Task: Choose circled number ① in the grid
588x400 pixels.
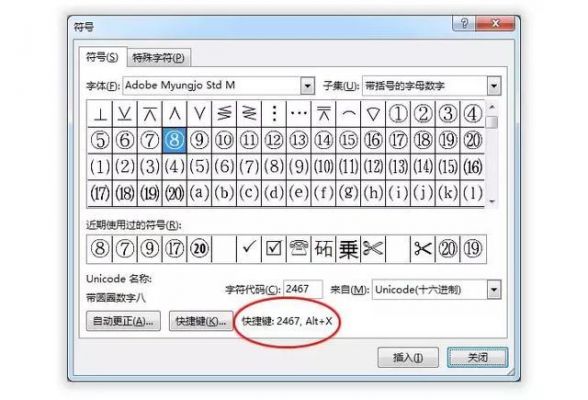Action: [398, 114]
